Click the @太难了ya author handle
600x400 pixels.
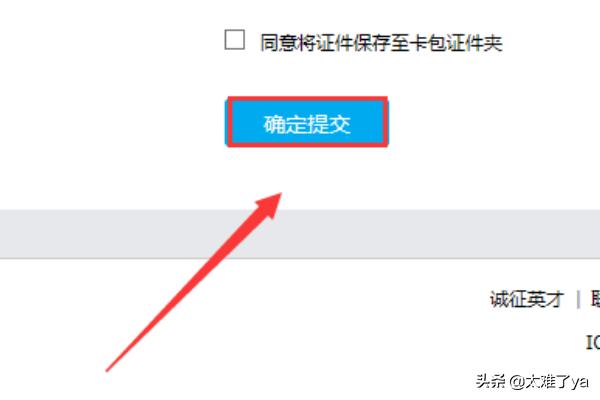coord(549,382)
